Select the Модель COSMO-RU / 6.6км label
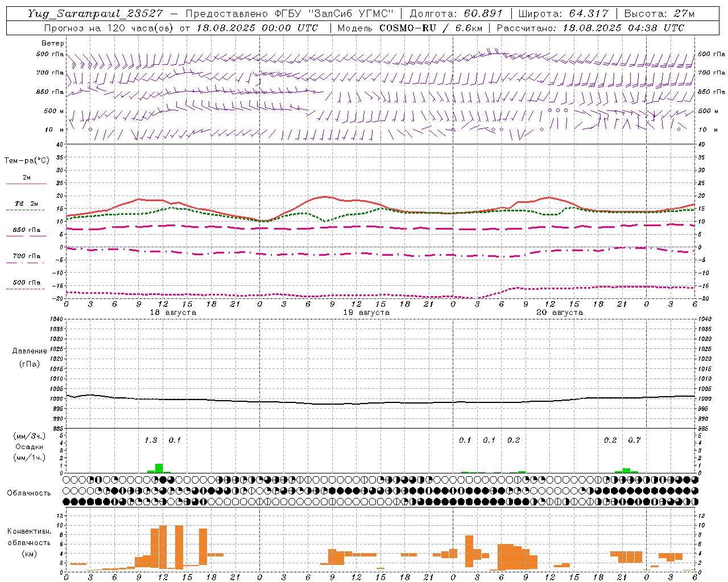The width and height of the screenshot is (728, 582). 410,28
